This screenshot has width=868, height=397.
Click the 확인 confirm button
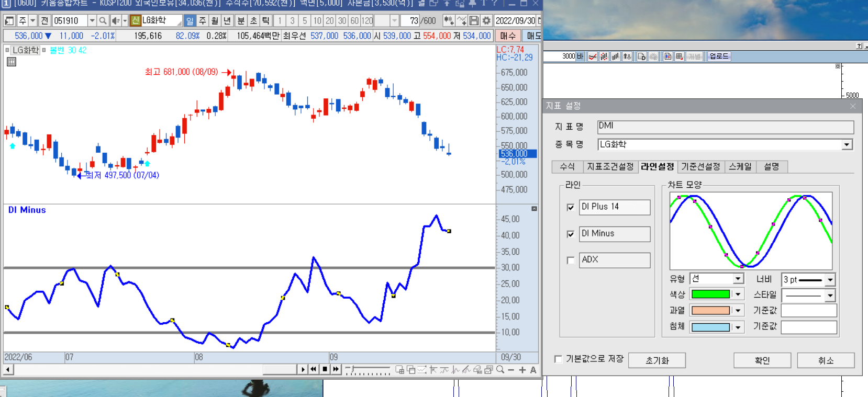[762, 360]
